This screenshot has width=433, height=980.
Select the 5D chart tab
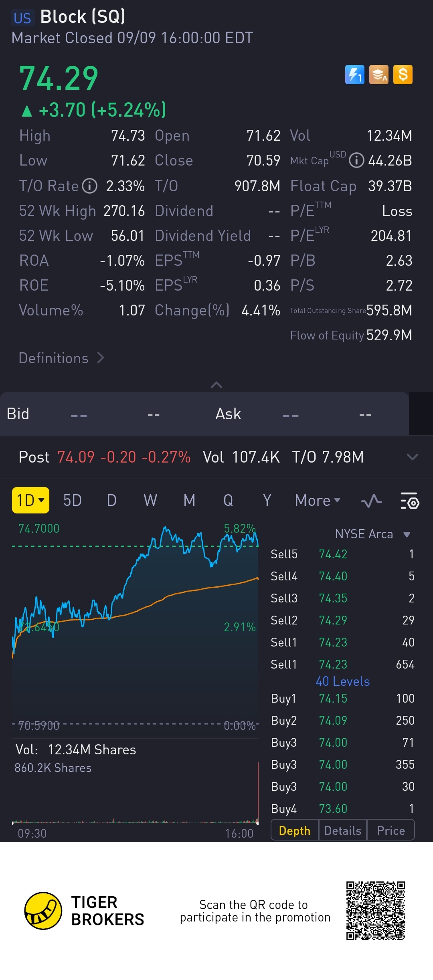(x=73, y=501)
